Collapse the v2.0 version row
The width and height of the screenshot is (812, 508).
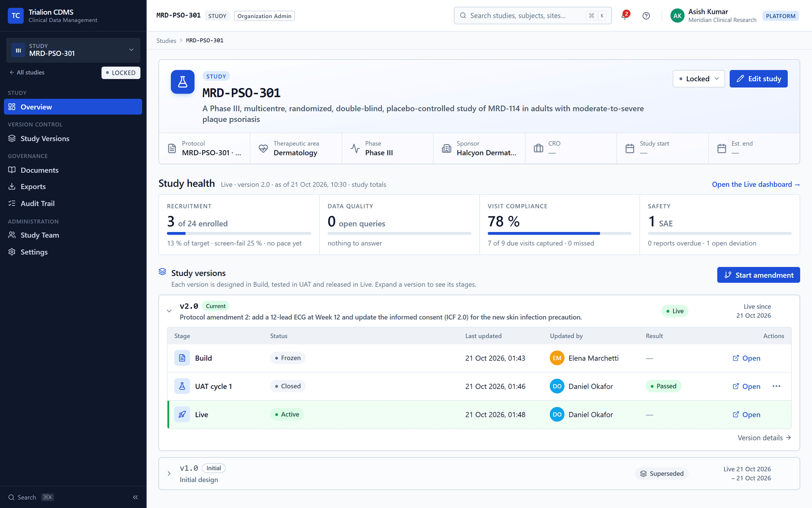pos(169,311)
